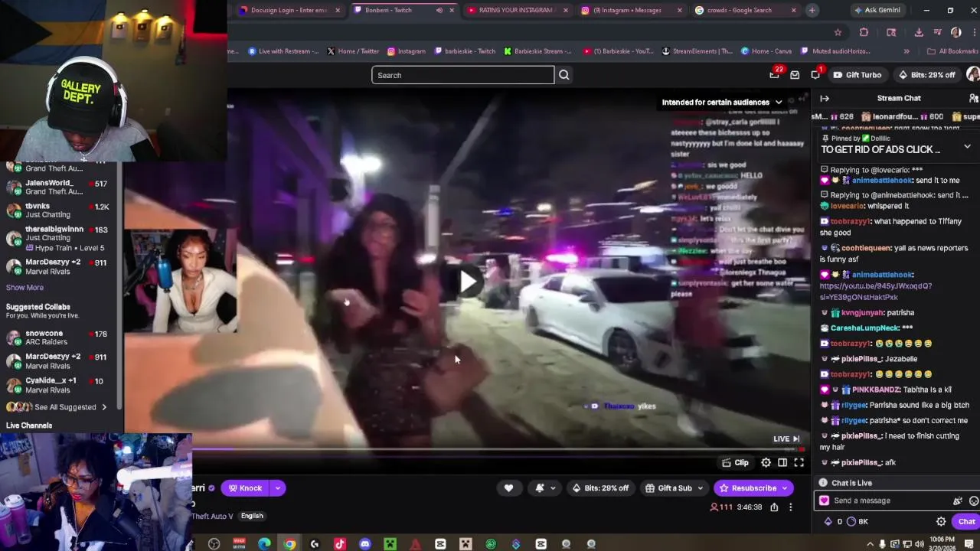Open the browser extensions puzzle icon
980x551 pixels.
[864, 32]
